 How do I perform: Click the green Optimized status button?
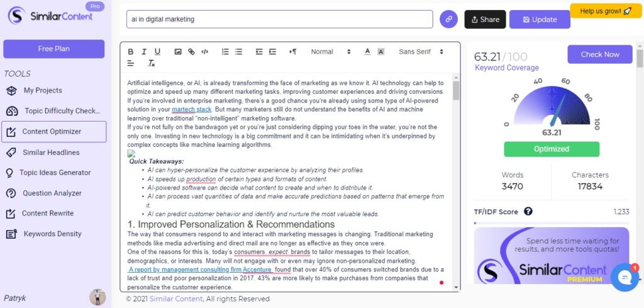[x=552, y=149]
